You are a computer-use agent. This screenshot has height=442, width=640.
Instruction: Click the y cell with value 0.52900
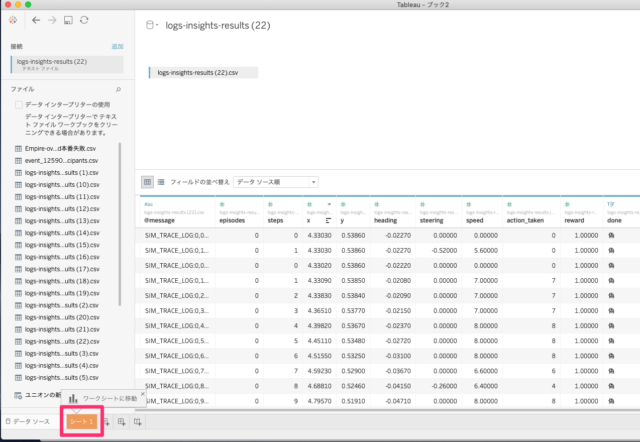coord(353,371)
